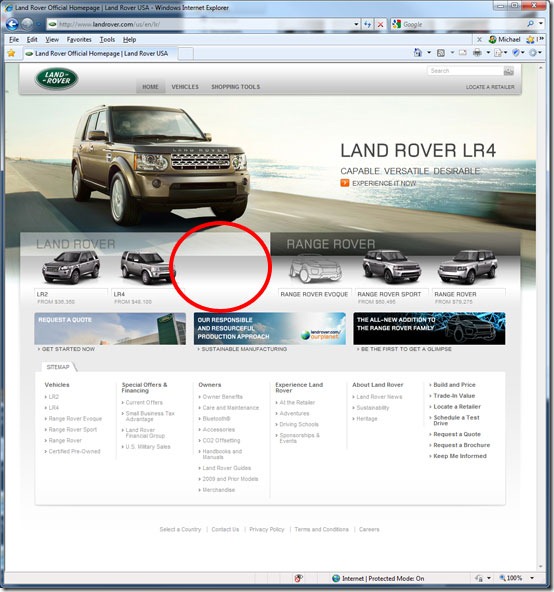Image resolution: width=554 pixels, height=592 pixels.
Task: Click the Request a Quote banner
Action: (110, 328)
